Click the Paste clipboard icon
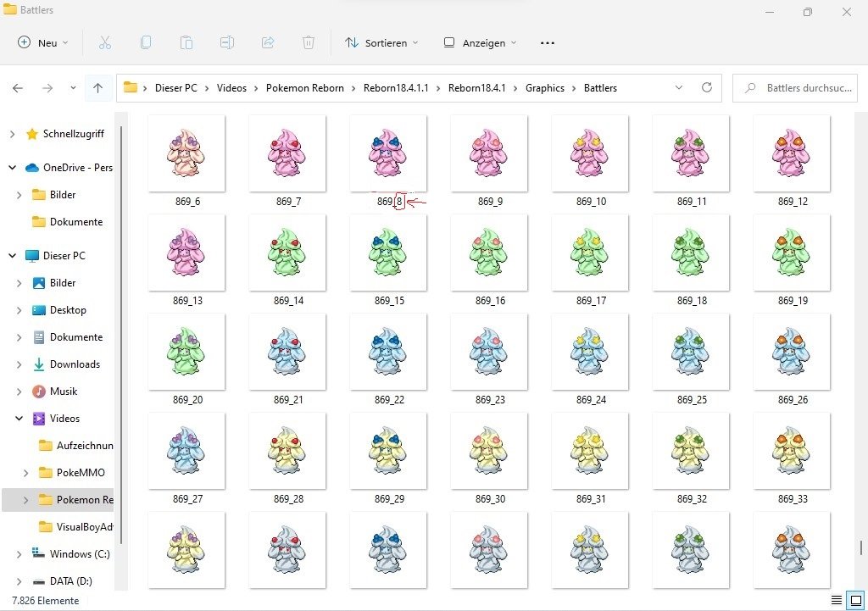Screen dimensions: 868x611 [186, 42]
